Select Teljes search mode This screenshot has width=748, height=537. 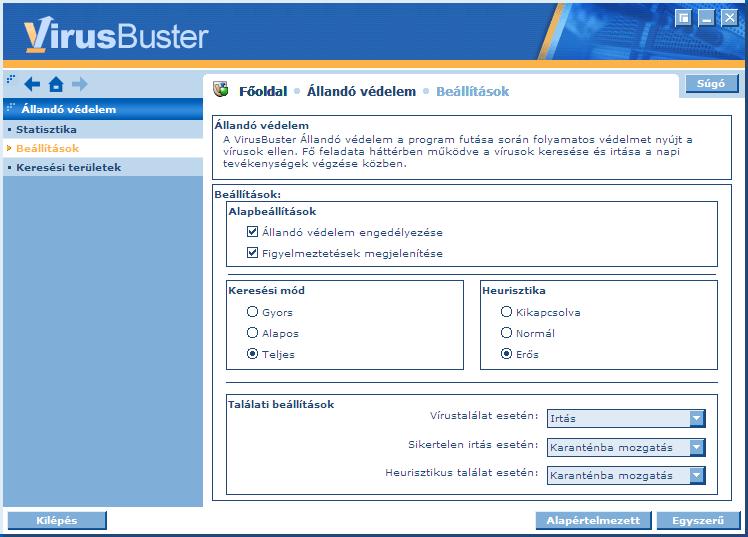point(252,354)
